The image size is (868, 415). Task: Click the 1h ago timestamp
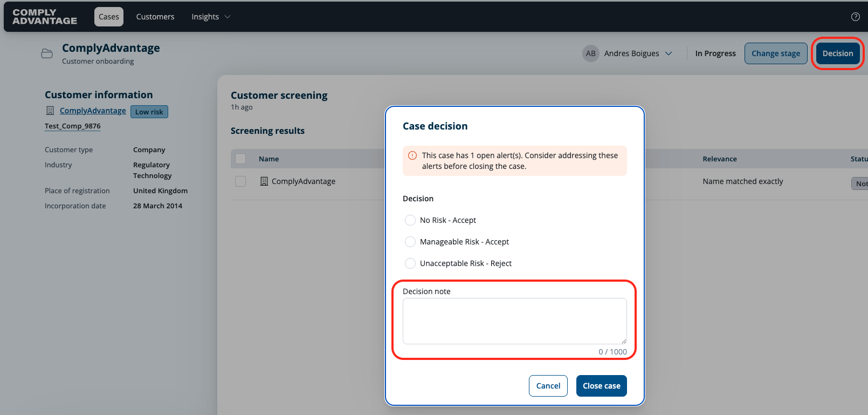click(x=242, y=107)
